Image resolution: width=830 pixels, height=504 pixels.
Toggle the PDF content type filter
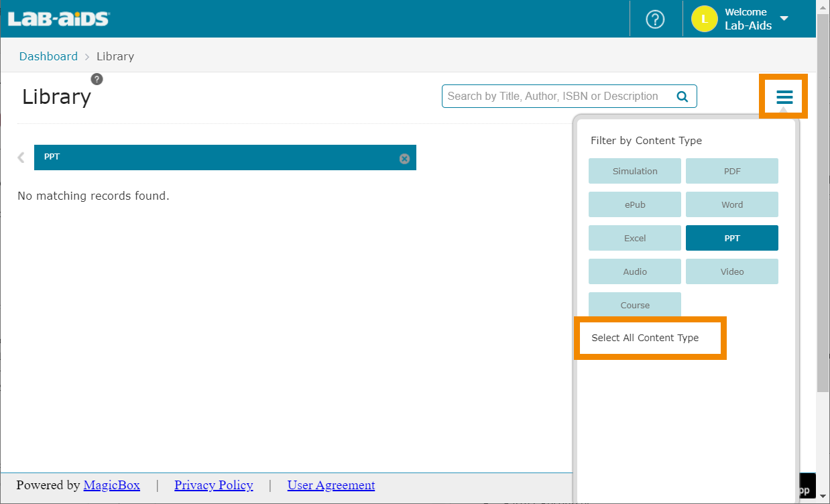[x=731, y=171]
